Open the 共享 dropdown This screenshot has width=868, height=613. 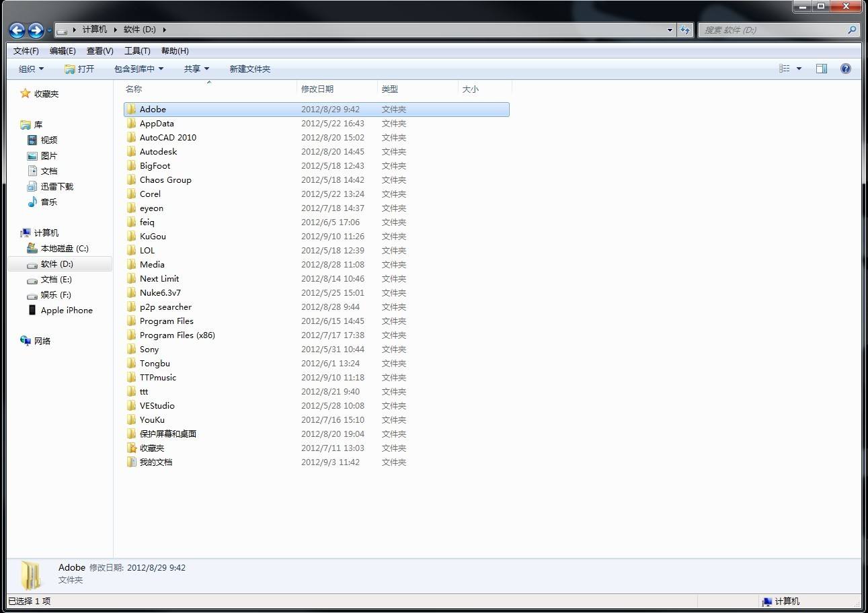[x=196, y=69]
